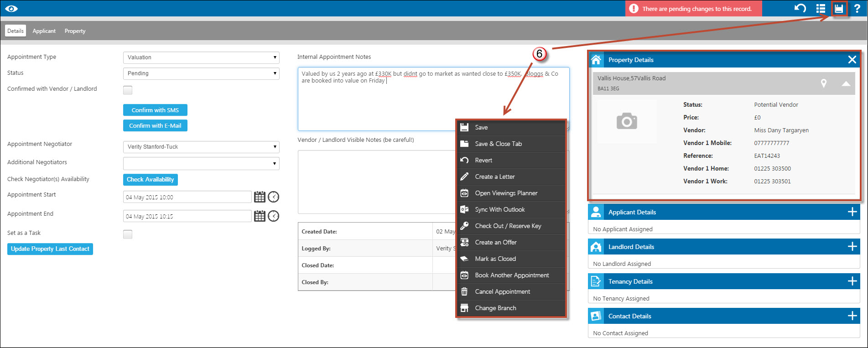
Task: Close the Property Details panel
Action: tap(852, 60)
